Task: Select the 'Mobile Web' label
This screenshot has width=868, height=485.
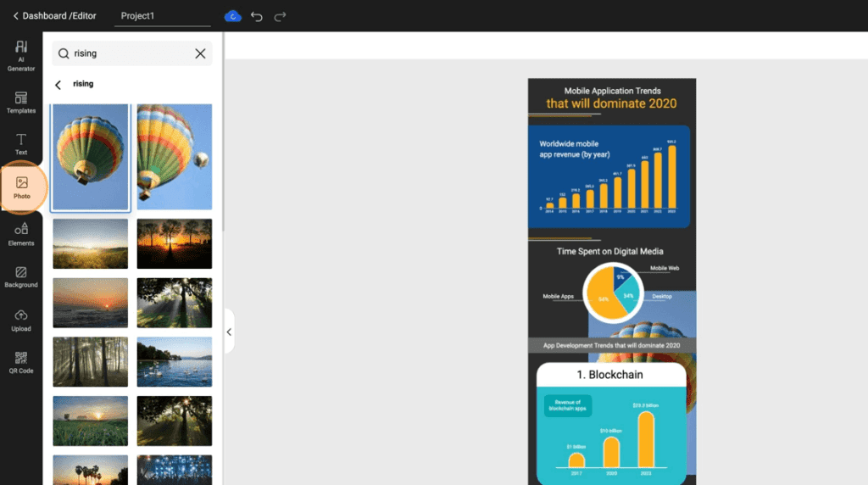Action: [665, 268]
